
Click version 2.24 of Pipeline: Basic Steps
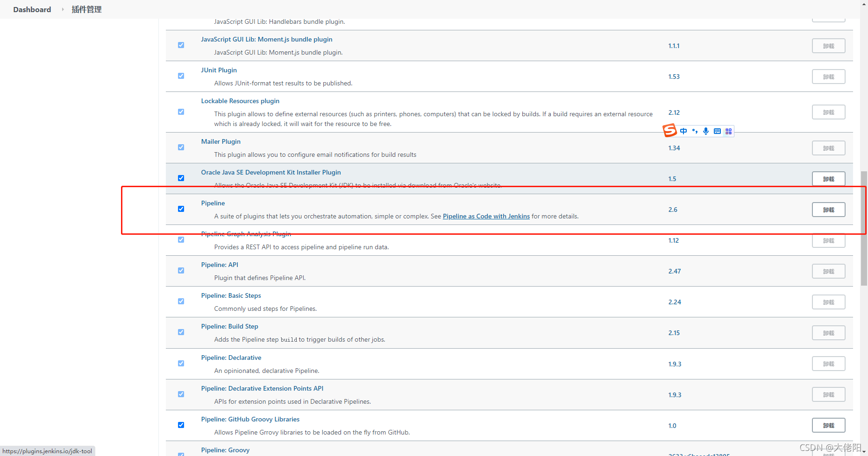point(675,302)
